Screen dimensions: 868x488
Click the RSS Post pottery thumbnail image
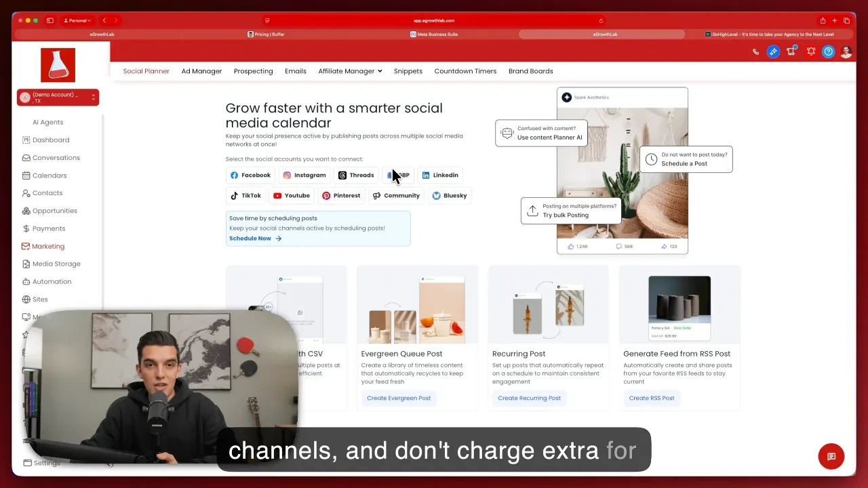[679, 308]
